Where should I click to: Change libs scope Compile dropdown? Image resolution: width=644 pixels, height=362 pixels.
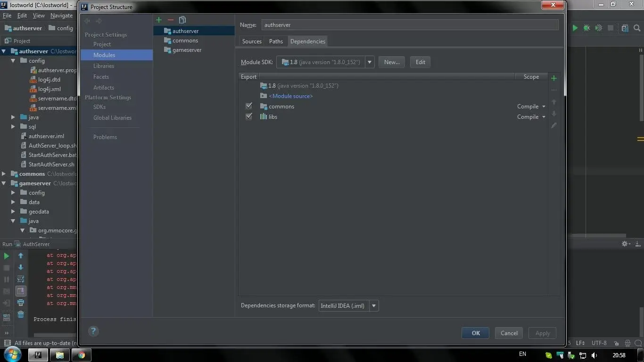[531, 117]
